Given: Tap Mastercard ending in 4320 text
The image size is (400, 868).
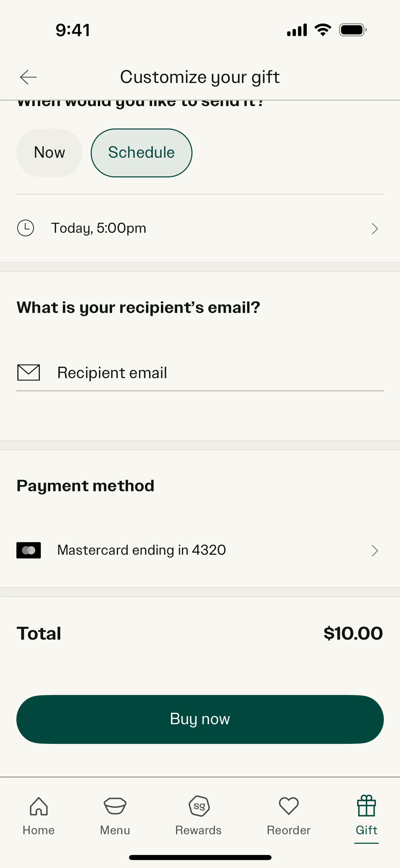Looking at the screenshot, I should [x=141, y=550].
